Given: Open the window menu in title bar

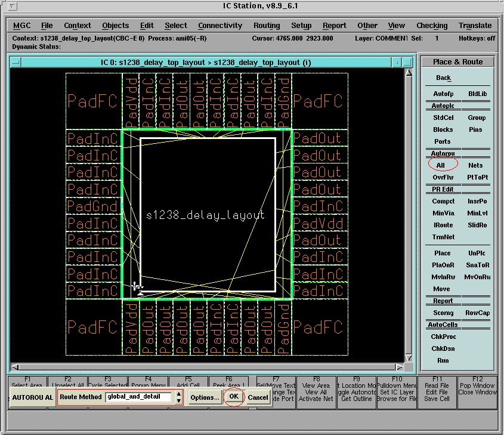Looking at the screenshot, I should pos(12,7).
